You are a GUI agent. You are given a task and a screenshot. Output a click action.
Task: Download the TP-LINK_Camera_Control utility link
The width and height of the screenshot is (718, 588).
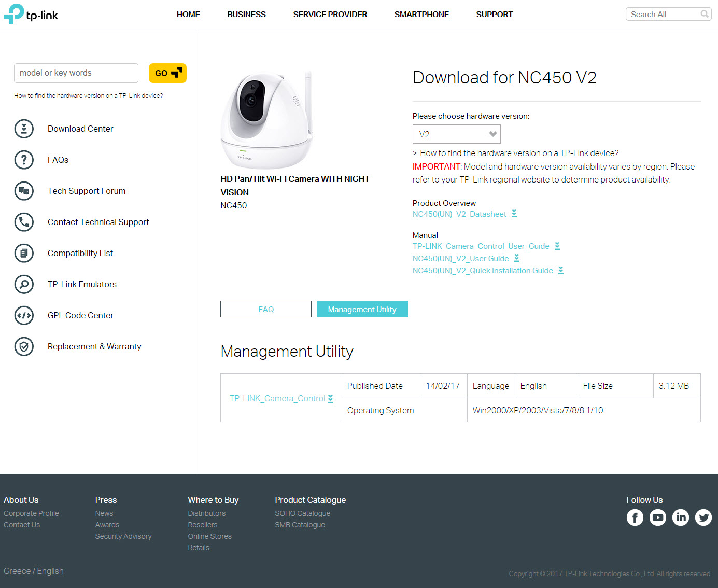277,398
